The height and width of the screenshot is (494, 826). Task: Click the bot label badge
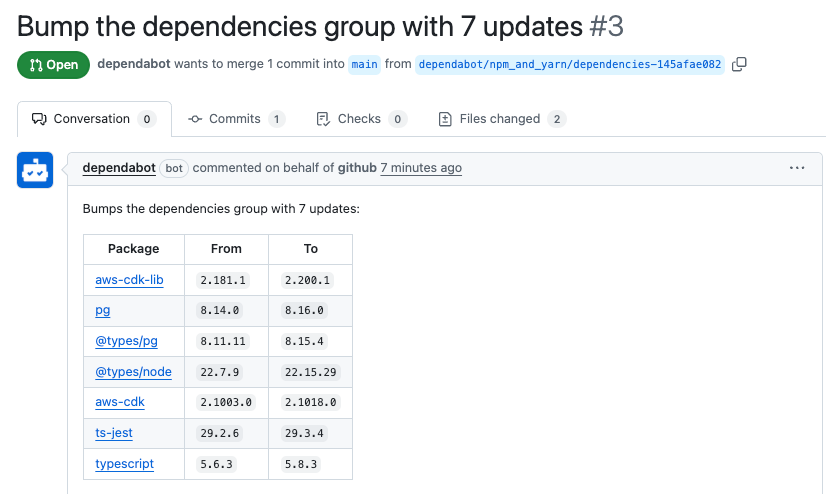pos(174,169)
